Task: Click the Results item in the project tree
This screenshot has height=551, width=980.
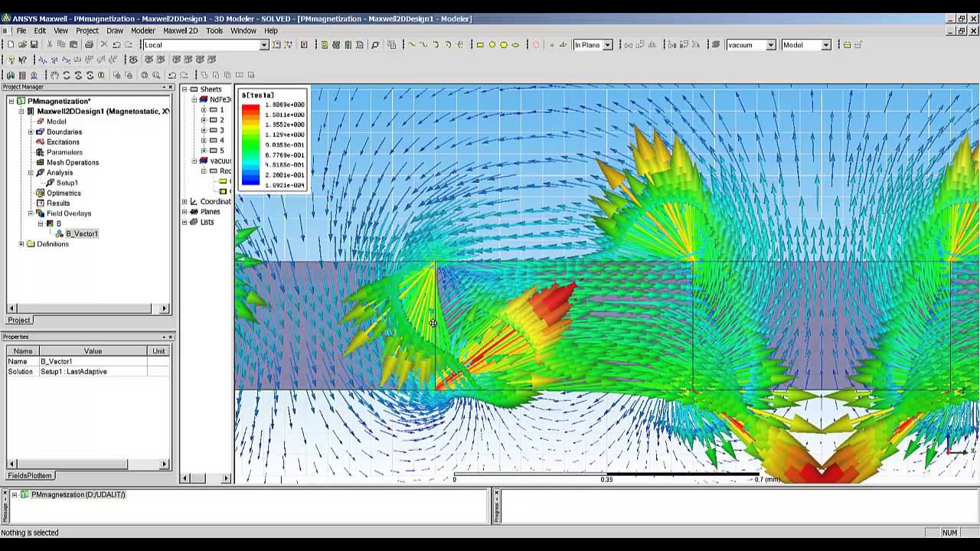Action: pos(58,204)
